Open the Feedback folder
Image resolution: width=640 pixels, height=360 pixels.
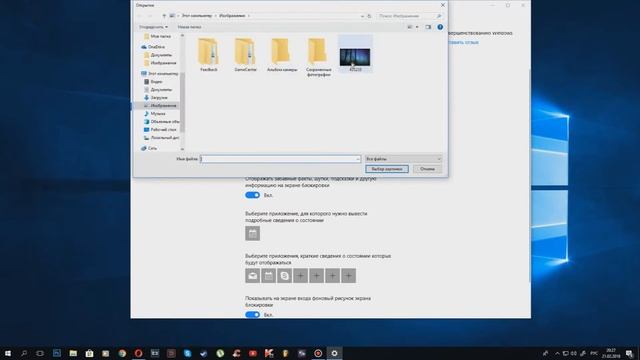(x=209, y=55)
